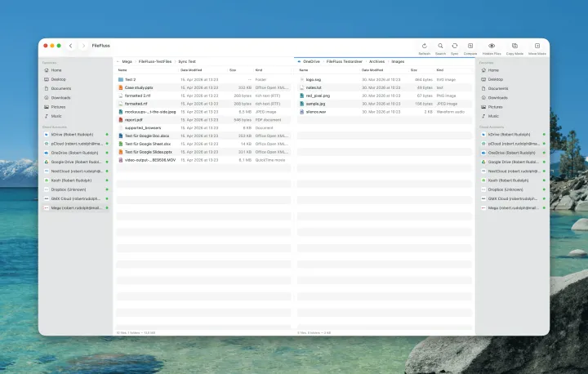Select OneDrive account in the left sidebar
The image size is (588, 374).
pyautogui.click(x=76, y=153)
